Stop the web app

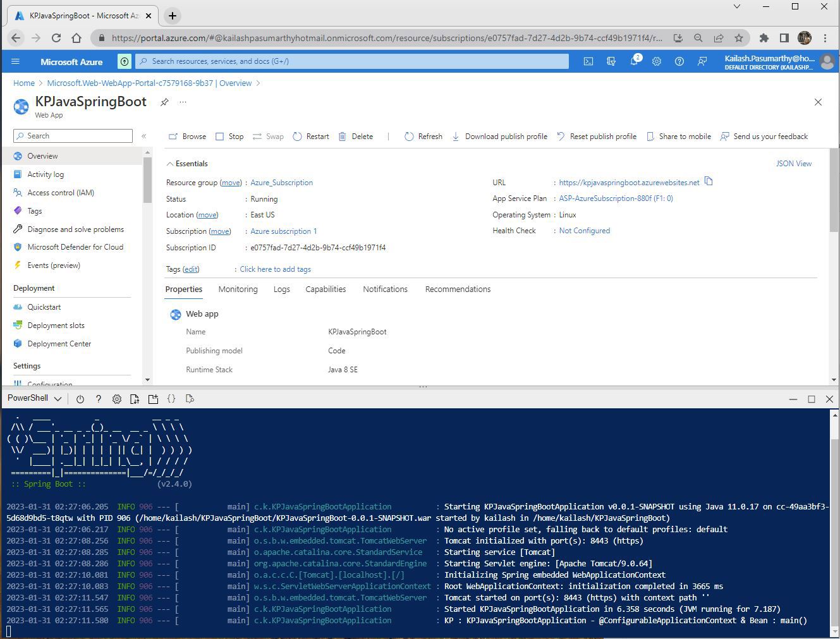[x=229, y=137]
